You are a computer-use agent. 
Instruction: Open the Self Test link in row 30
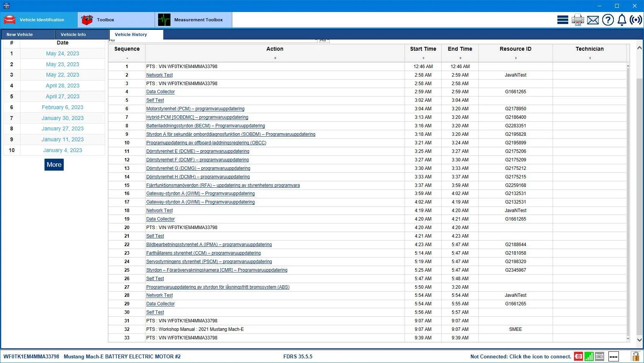tap(155, 312)
